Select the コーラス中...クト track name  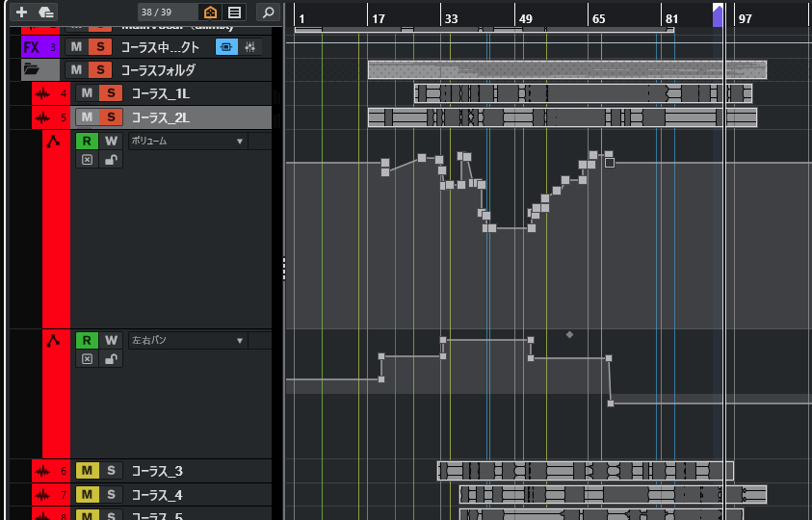click(160, 47)
